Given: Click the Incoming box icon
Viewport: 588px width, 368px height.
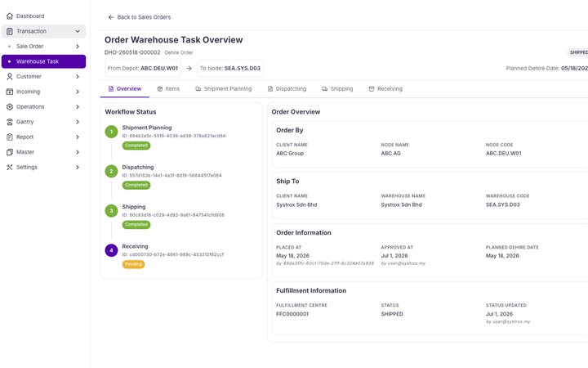Looking at the screenshot, I should point(10,92).
